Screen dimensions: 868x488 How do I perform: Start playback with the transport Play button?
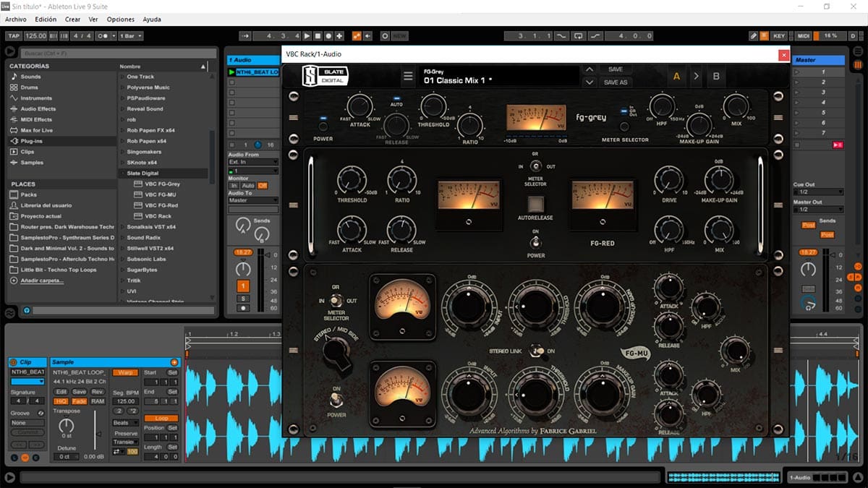pyautogui.click(x=307, y=35)
